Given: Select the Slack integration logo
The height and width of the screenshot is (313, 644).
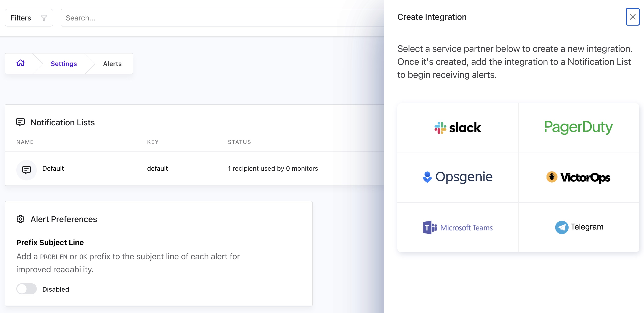Looking at the screenshot, I should [457, 128].
